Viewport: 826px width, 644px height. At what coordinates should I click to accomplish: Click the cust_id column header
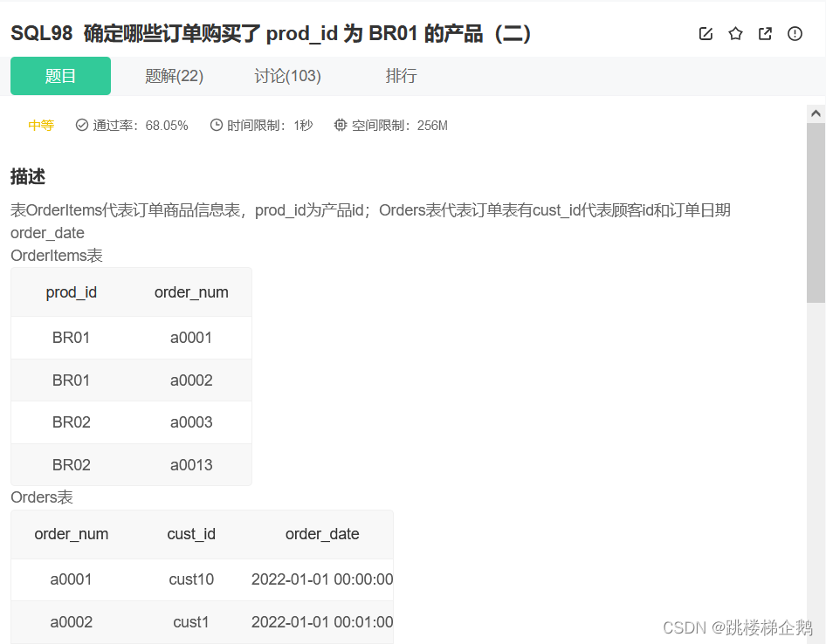(x=191, y=534)
